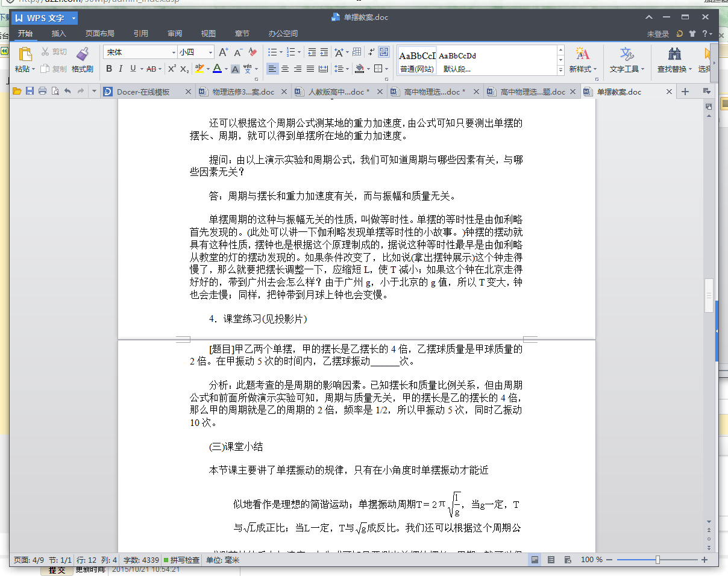The width and height of the screenshot is (728, 576).
Task: Decrease paragraph indent
Action: pyautogui.click(x=312, y=52)
